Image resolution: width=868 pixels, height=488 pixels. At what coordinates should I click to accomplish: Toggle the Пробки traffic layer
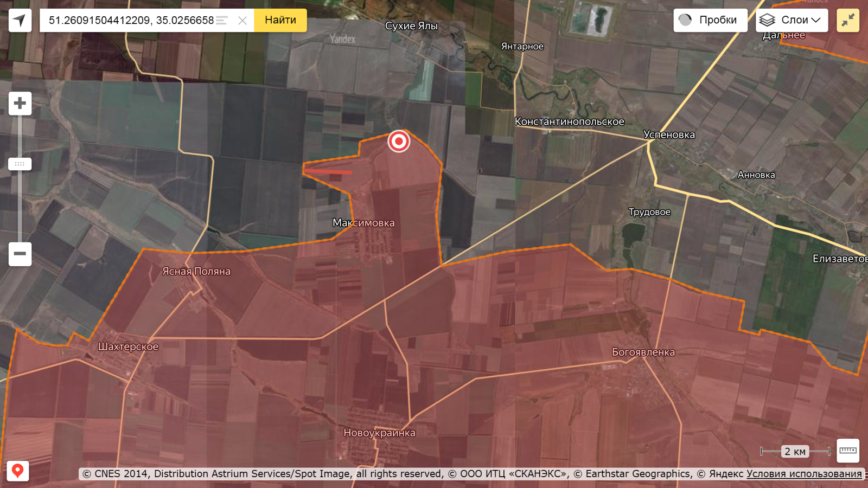point(710,20)
